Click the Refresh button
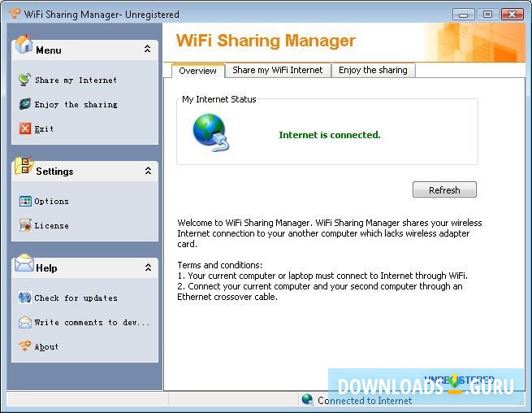This screenshot has width=532, height=413. click(444, 189)
